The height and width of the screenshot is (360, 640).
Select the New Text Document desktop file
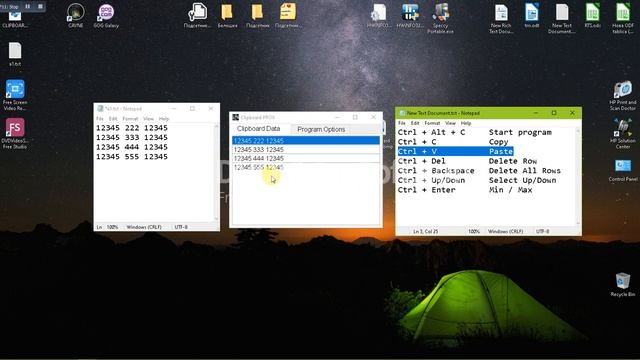[562, 19]
